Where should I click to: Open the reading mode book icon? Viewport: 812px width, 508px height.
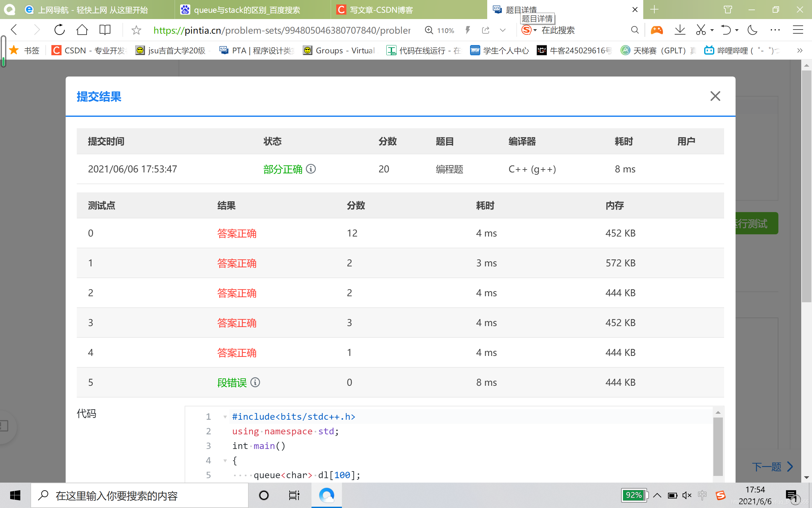[x=105, y=30]
